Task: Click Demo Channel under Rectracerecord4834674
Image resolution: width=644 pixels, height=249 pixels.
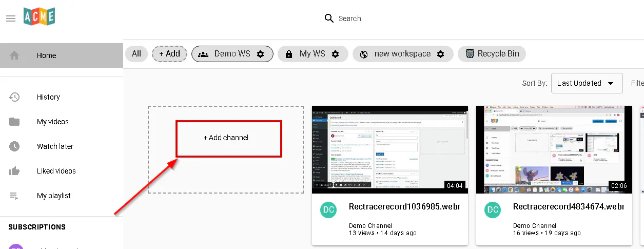Action: [535, 225]
